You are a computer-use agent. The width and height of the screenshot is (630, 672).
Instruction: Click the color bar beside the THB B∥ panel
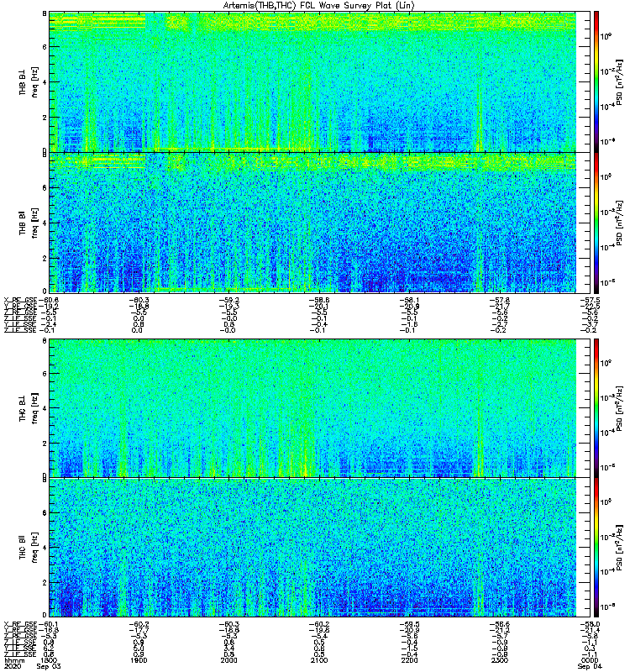click(x=596, y=223)
